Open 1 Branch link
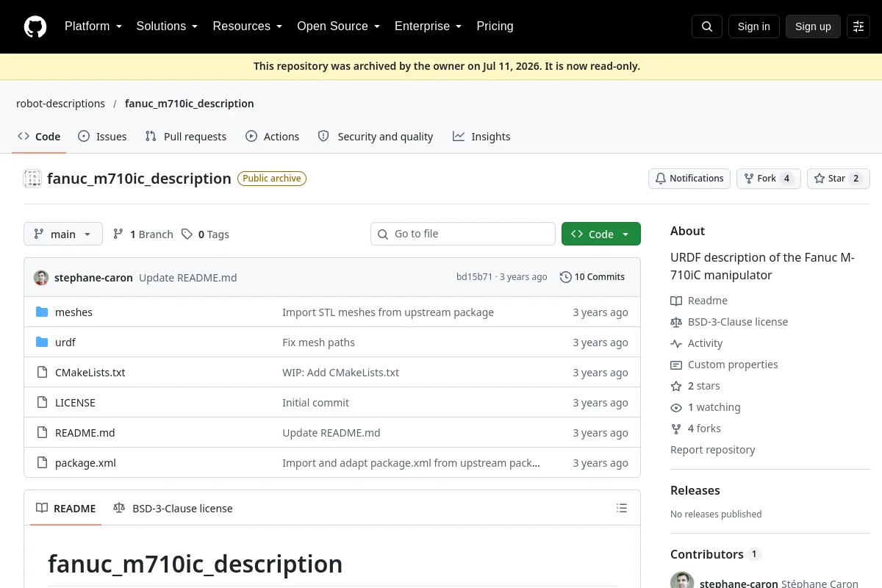The width and height of the screenshot is (882, 588). click(x=143, y=234)
